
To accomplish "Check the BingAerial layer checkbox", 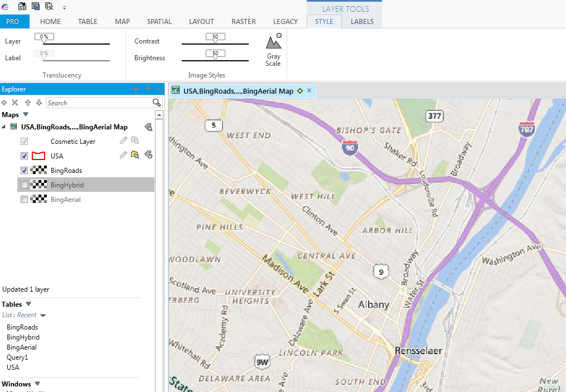I will (24, 199).
